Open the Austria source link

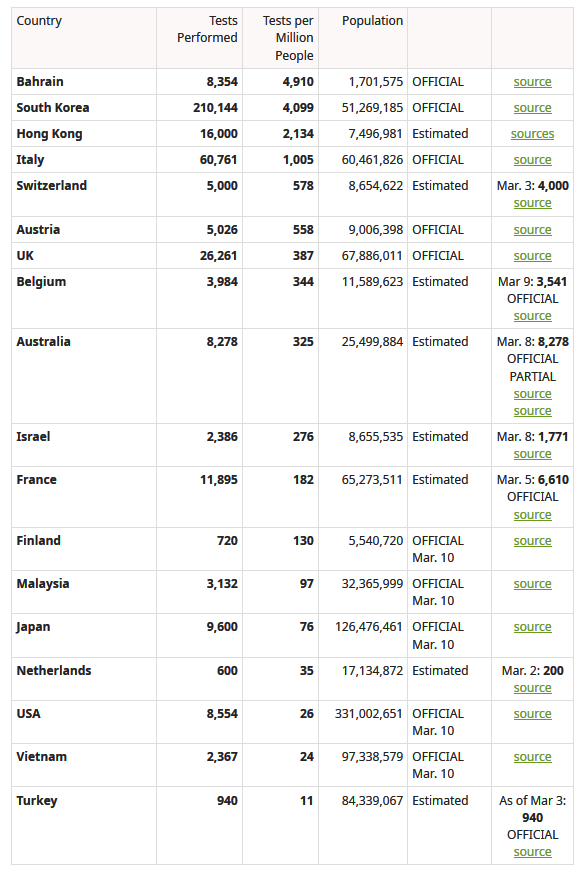tap(532, 230)
